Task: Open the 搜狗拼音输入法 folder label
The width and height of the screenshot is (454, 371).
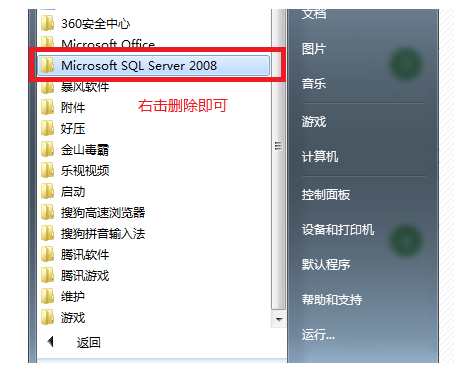Action: 103,233
